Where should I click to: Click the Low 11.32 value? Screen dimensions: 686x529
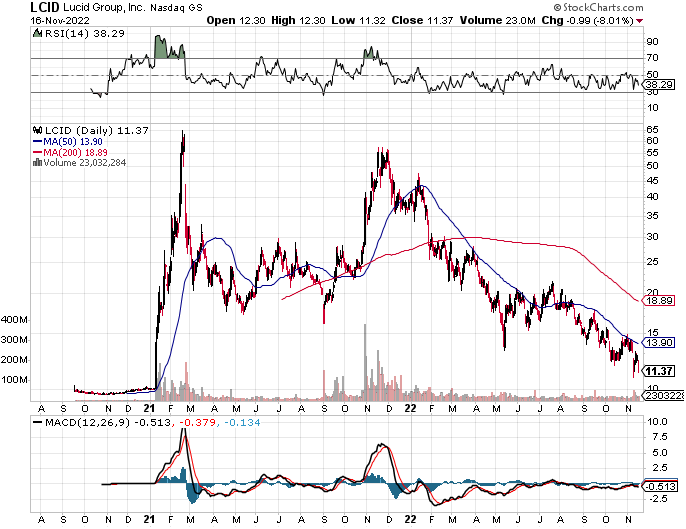(358, 21)
